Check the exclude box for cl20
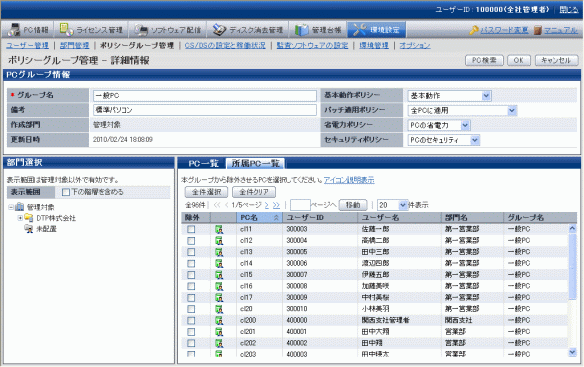 191,309
